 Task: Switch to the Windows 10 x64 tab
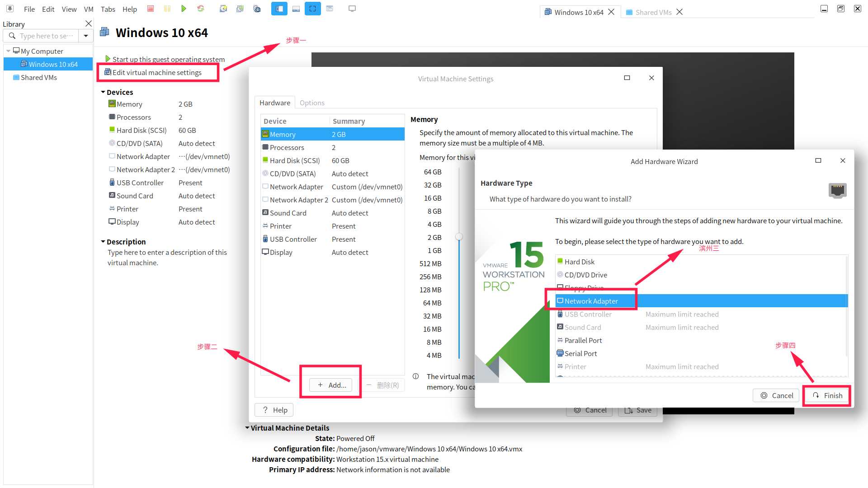pos(579,12)
